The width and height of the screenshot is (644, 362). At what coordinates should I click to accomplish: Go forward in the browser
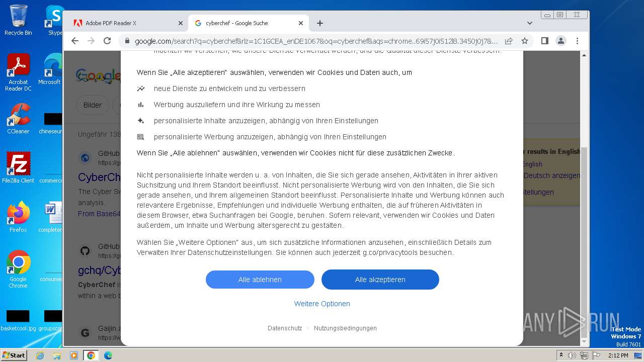[x=91, y=41]
